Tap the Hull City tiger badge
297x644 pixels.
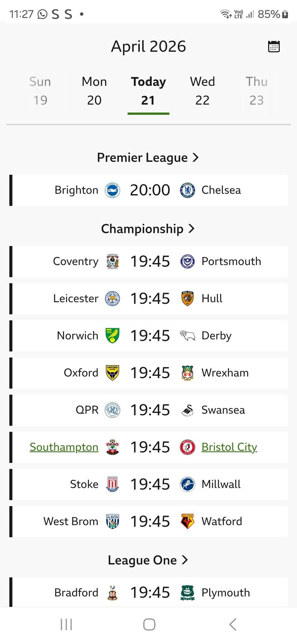click(188, 298)
